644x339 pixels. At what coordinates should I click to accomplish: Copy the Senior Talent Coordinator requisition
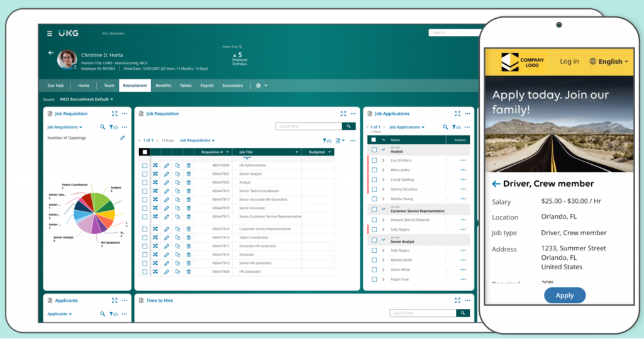tap(177, 191)
